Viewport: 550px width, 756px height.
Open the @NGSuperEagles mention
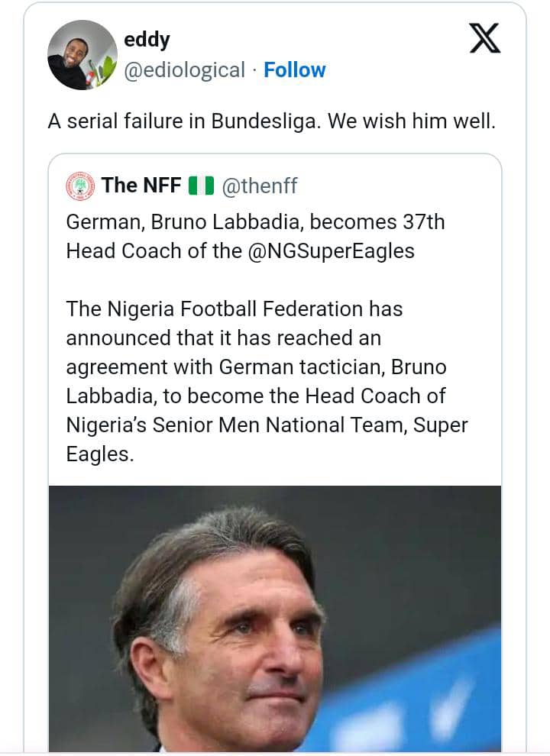(x=332, y=251)
